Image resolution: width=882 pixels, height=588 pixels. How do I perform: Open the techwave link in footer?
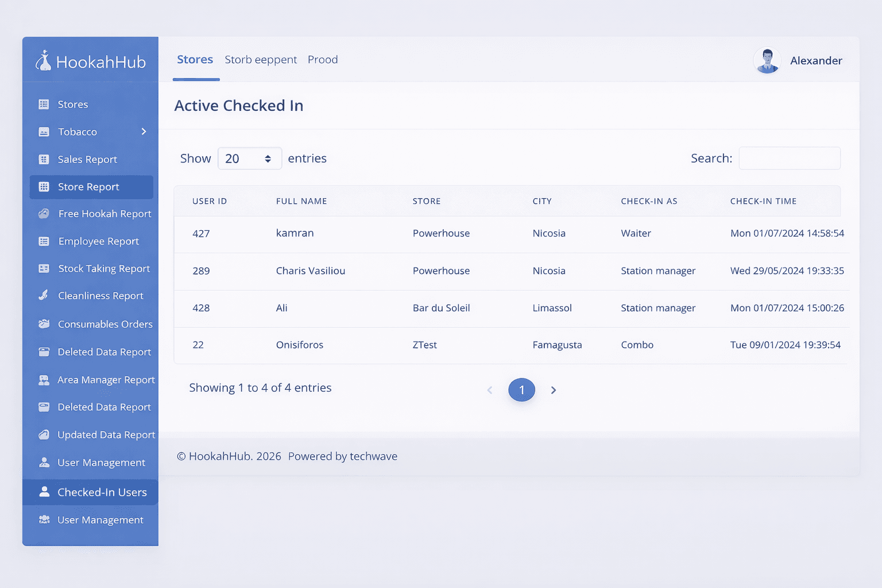point(373,456)
